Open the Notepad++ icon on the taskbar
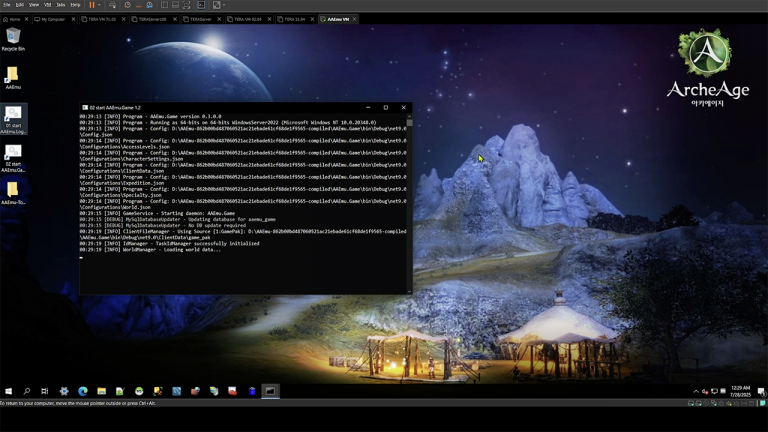The height and width of the screenshot is (432, 768). (120, 391)
